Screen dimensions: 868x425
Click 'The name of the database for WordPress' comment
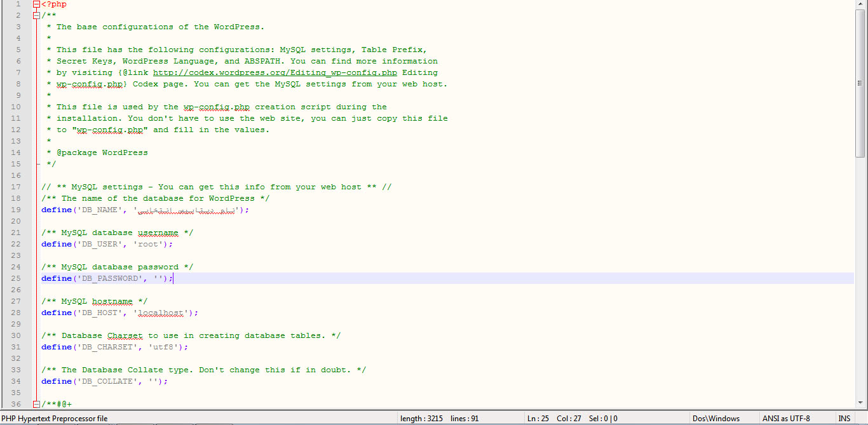[x=156, y=198]
